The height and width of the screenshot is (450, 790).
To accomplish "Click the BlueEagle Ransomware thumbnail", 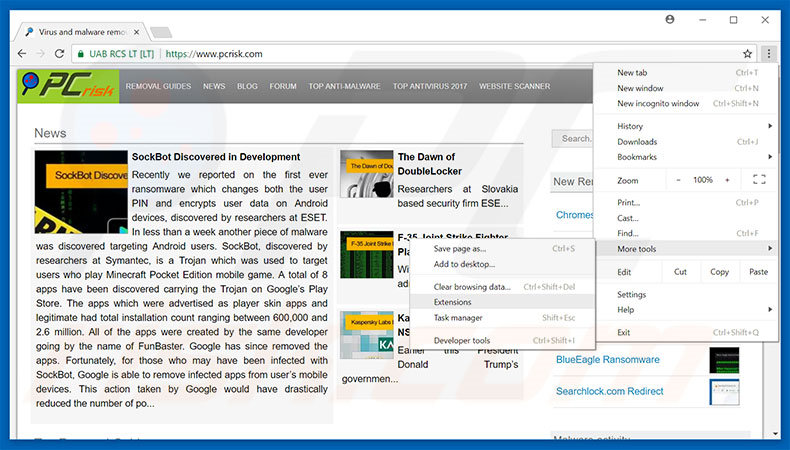I will pyautogui.click(x=724, y=360).
